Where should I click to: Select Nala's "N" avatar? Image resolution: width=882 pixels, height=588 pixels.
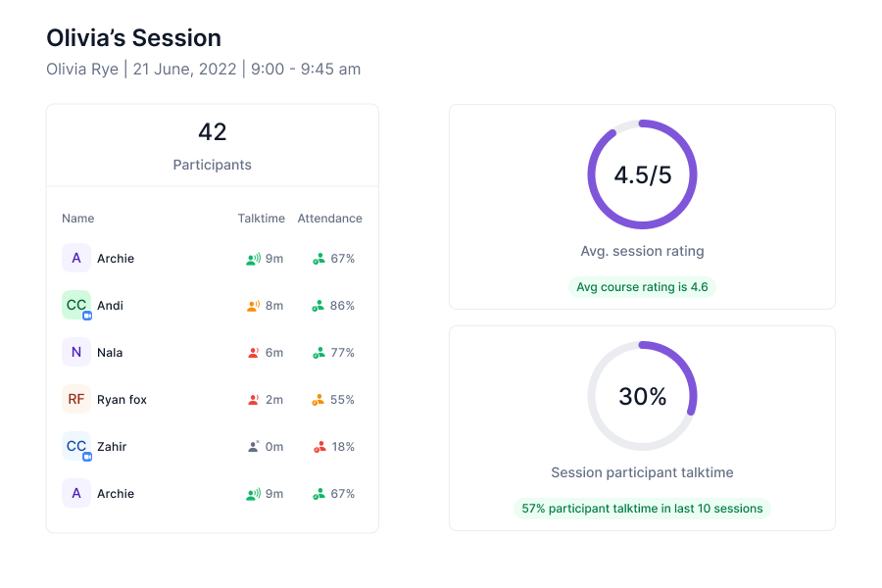pyautogui.click(x=76, y=352)
